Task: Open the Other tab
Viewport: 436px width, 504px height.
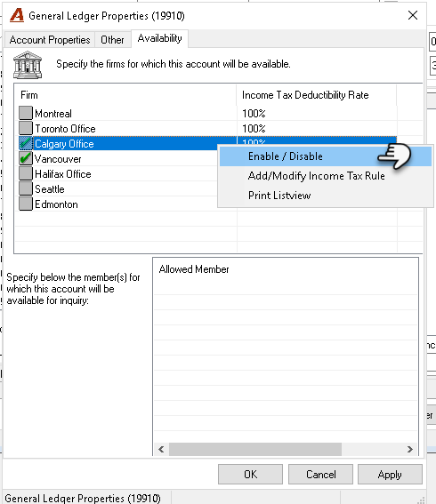Action: 112,40
